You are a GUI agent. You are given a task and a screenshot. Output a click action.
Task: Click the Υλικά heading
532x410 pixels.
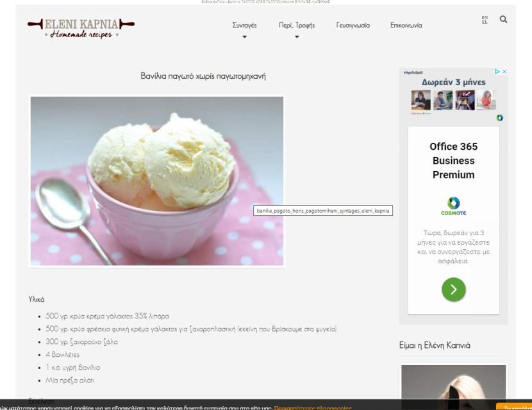tap(37, 299)
